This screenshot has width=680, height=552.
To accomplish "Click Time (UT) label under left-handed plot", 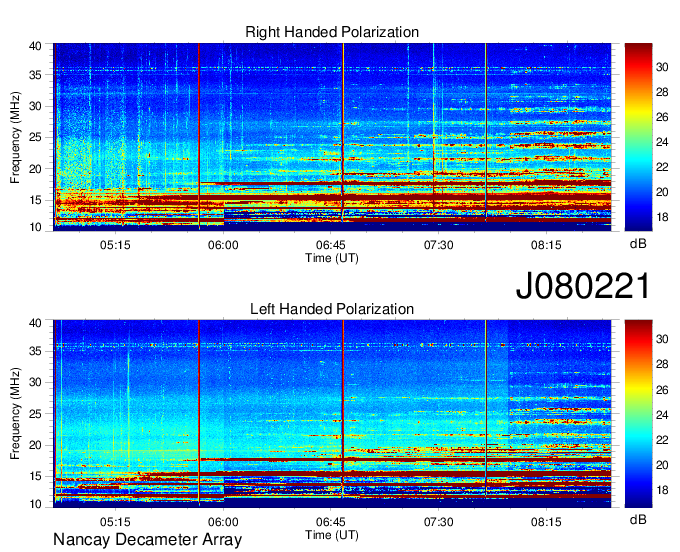I will click(x=332, y=535).
